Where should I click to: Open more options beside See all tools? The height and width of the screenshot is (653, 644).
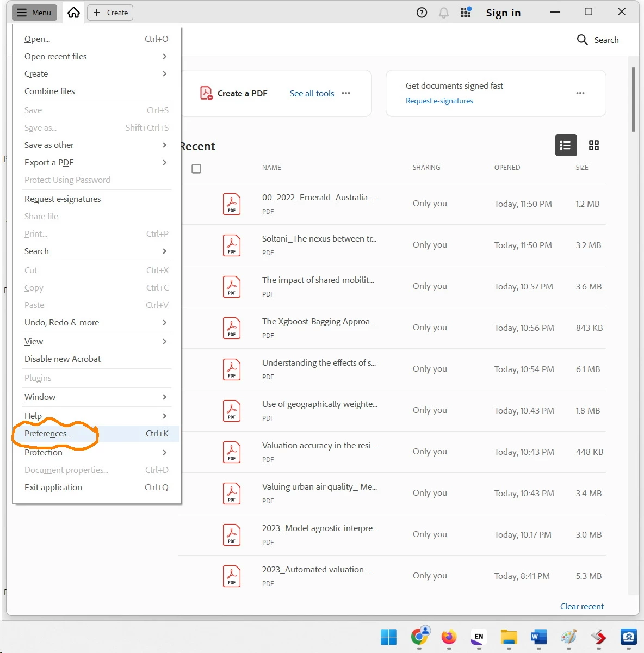(346, 93)
